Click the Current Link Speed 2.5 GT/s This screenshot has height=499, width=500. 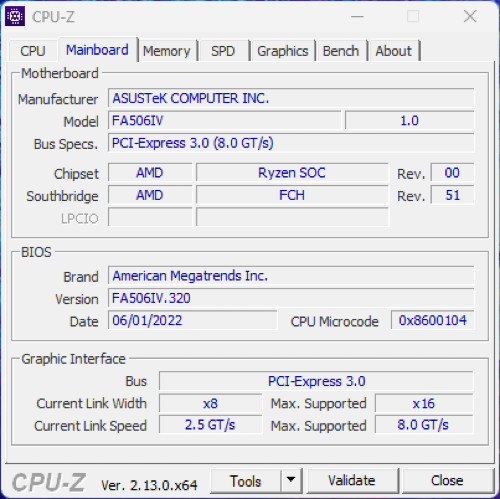(x=210, y=425)
